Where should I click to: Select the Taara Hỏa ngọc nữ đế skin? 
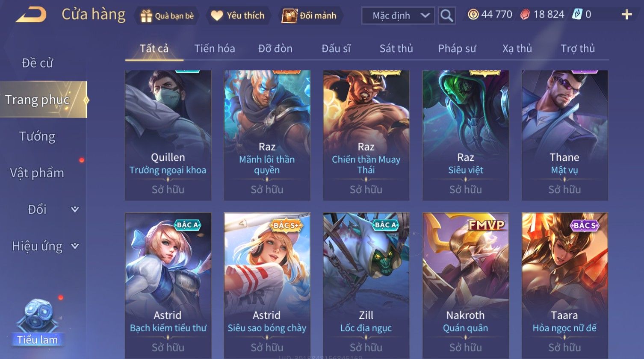[x=565, y=285]
